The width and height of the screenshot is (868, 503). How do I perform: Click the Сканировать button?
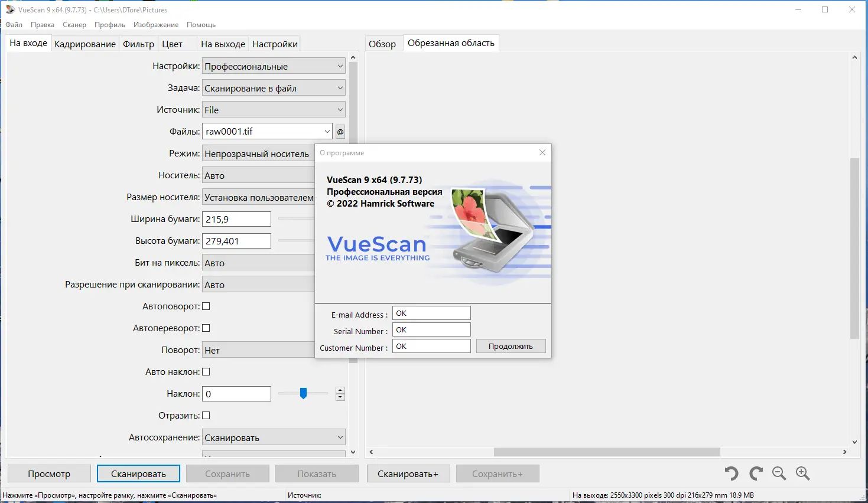[x=138, y=473]
